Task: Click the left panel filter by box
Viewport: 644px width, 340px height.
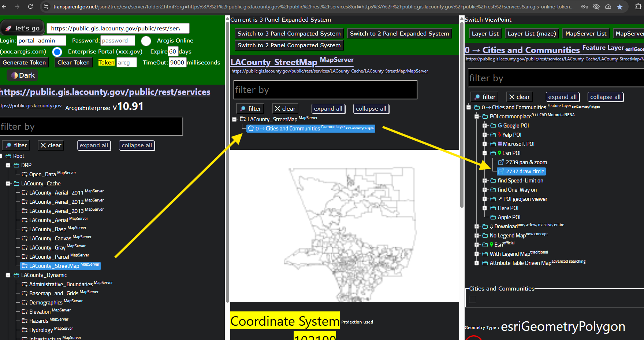Action: (x=91, y=126)
